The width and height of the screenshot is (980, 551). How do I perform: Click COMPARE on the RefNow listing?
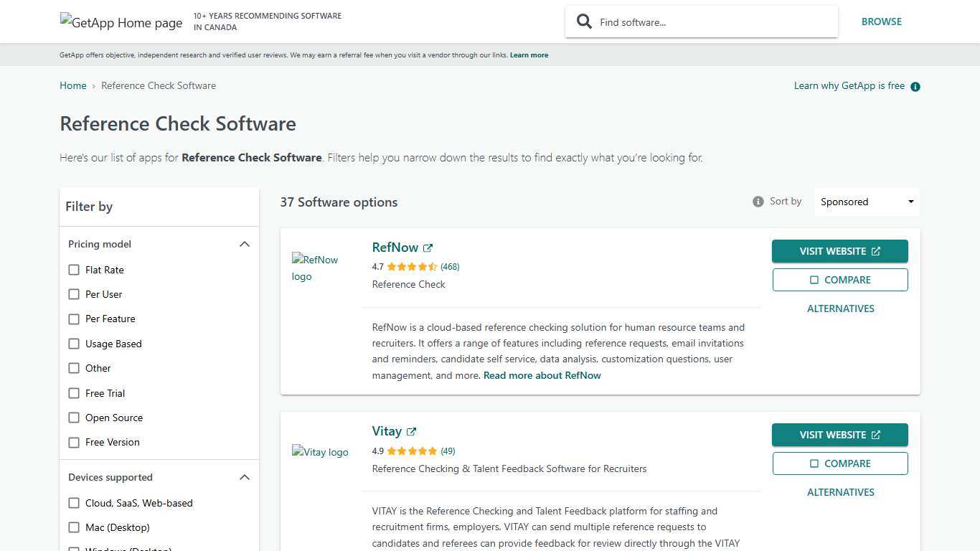coord(840,280)
